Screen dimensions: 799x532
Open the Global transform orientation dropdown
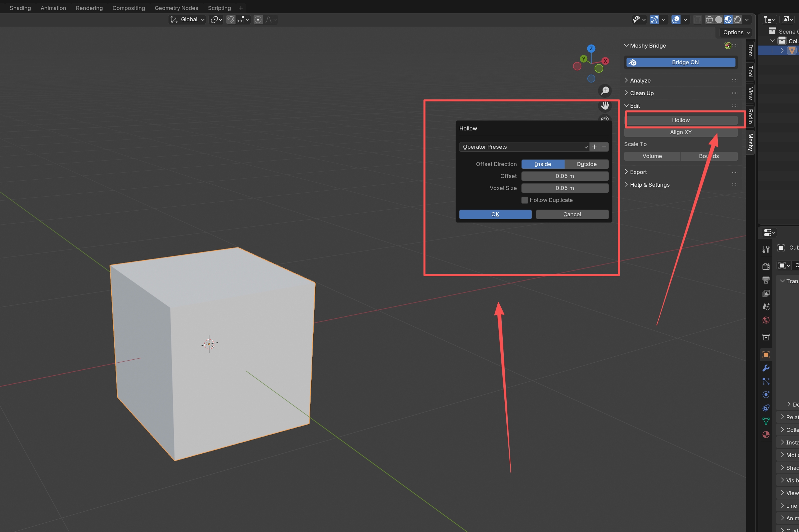click(187, 20)
